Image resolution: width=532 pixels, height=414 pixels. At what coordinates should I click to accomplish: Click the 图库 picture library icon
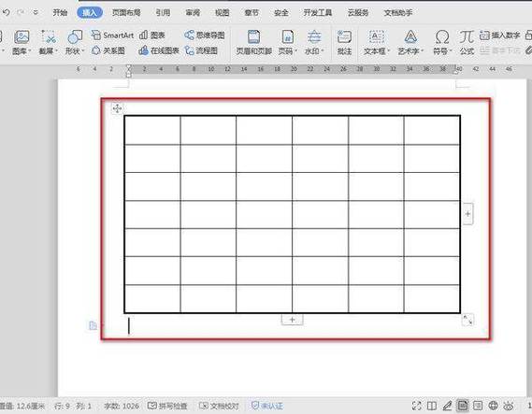point(22,36)
